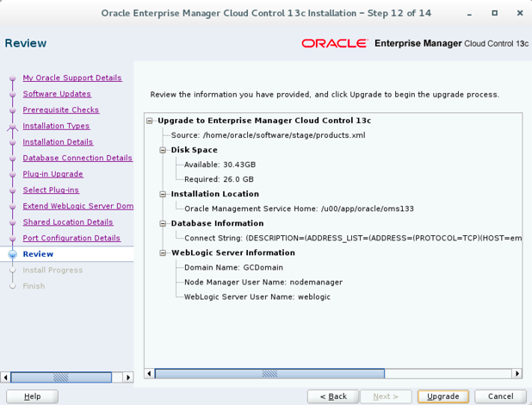Open My Oracle Support Details step

(x=72, y=78)
